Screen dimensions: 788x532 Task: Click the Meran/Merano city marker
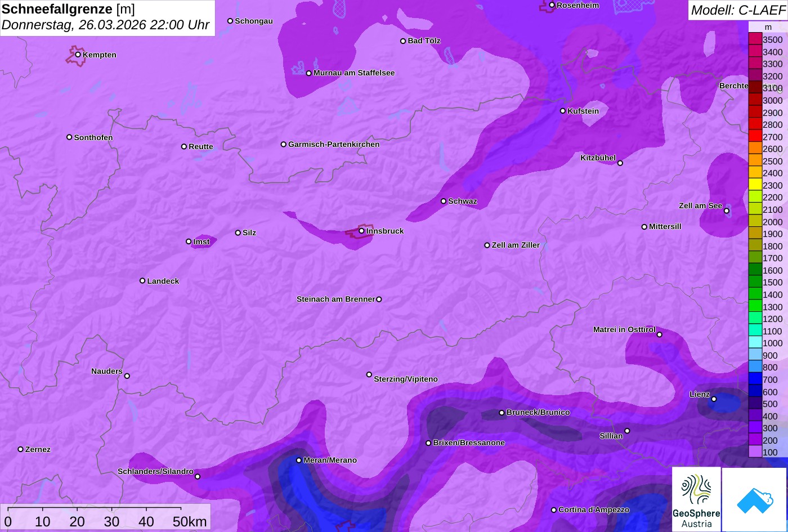[299, 460]
